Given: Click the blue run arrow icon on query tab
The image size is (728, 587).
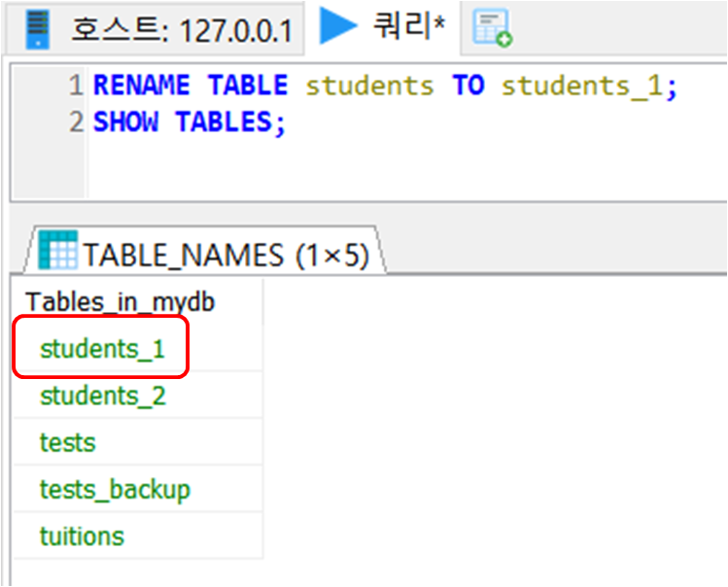Looking at the screenshot, I should (338, 26).
